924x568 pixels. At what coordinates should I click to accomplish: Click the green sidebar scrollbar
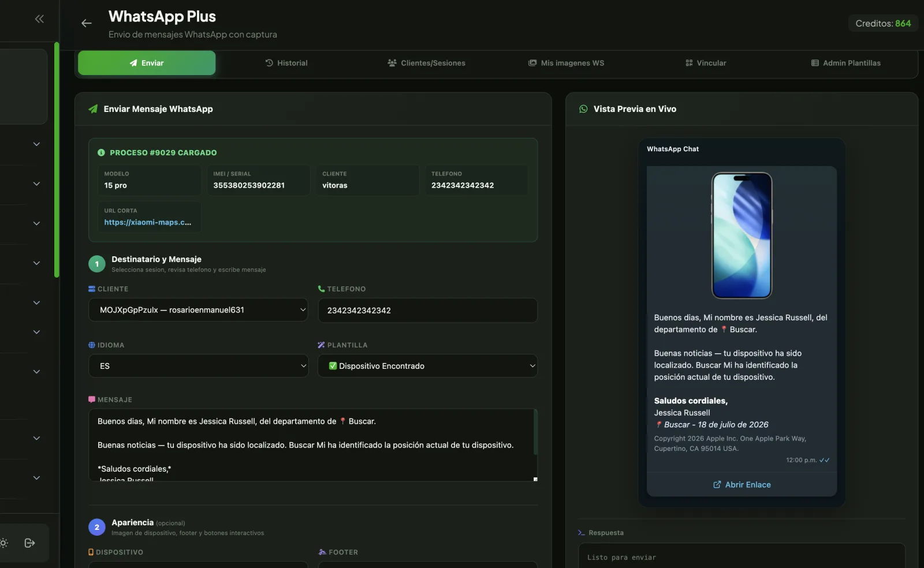[x=57, y=160]
